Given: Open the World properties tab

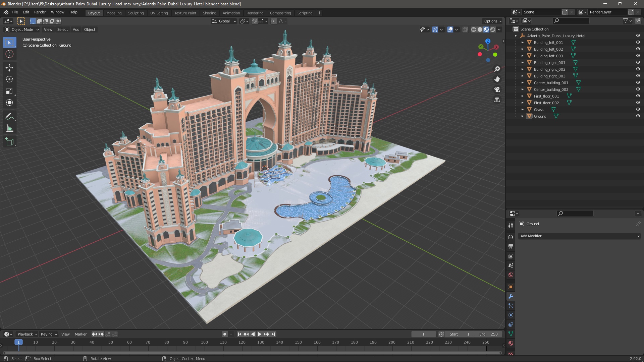Looking at the screenshot, I should [x=511, y=275].
